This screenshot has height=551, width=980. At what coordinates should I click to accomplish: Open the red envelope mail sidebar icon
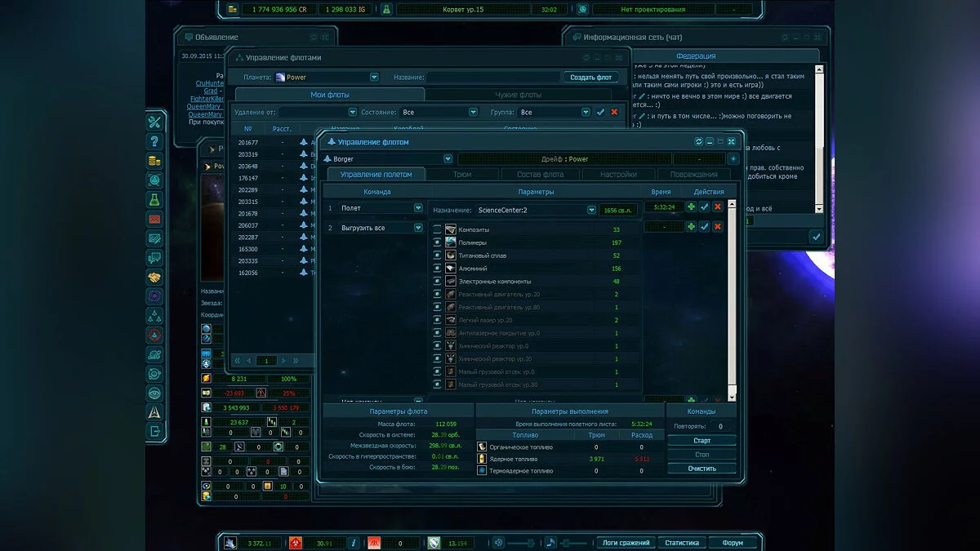click(154, 219)
